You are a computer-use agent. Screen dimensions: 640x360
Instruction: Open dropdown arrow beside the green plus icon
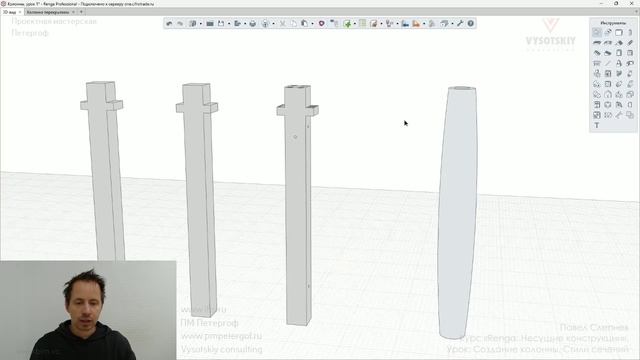click(354, 24)
